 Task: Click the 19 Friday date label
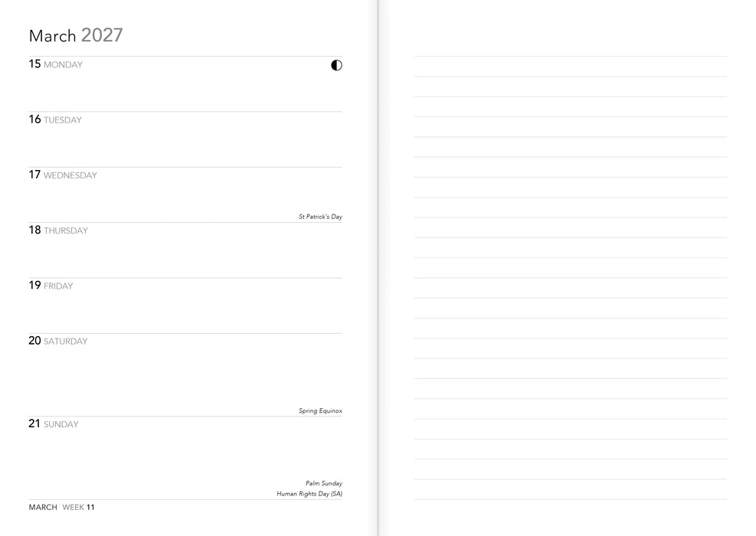click(x=51, y=286)
